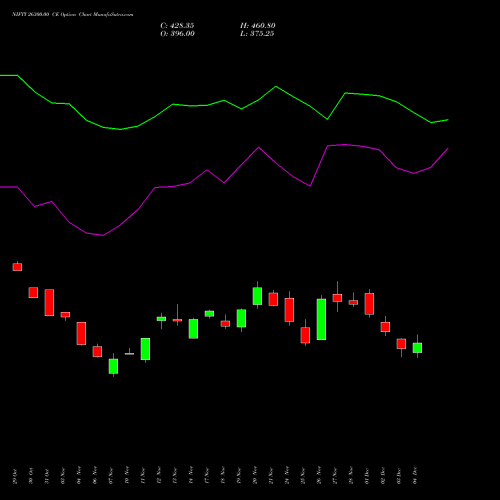Click the close value C: 428.35
The width and height of the screenshot is (500, 500).
click(177, 26)
